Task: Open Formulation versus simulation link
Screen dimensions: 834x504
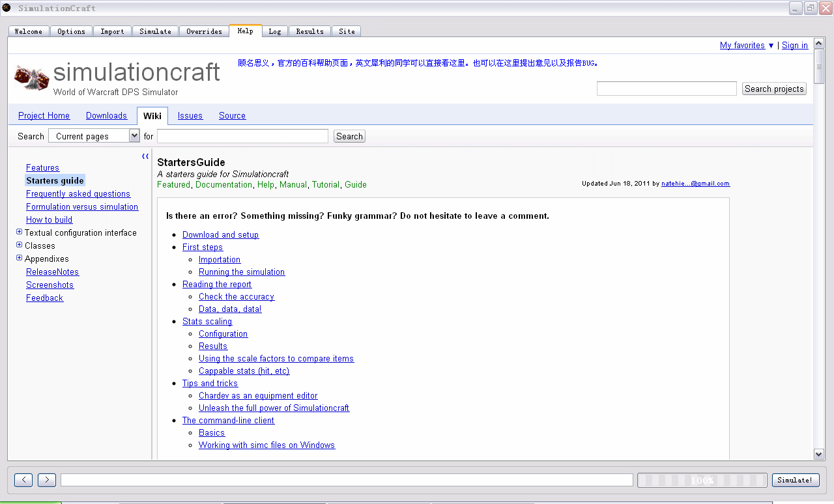Action: pos(82,206)
